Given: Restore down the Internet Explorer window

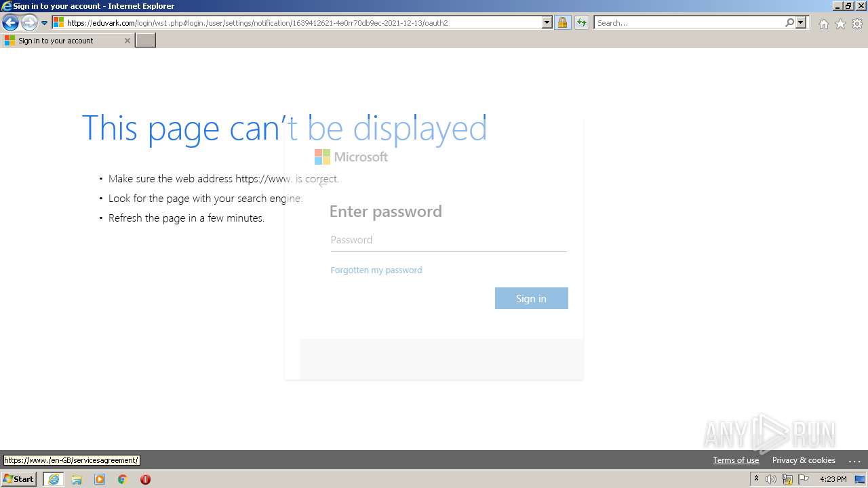Looking at the screenshot, I should click(x=848, y=6).
